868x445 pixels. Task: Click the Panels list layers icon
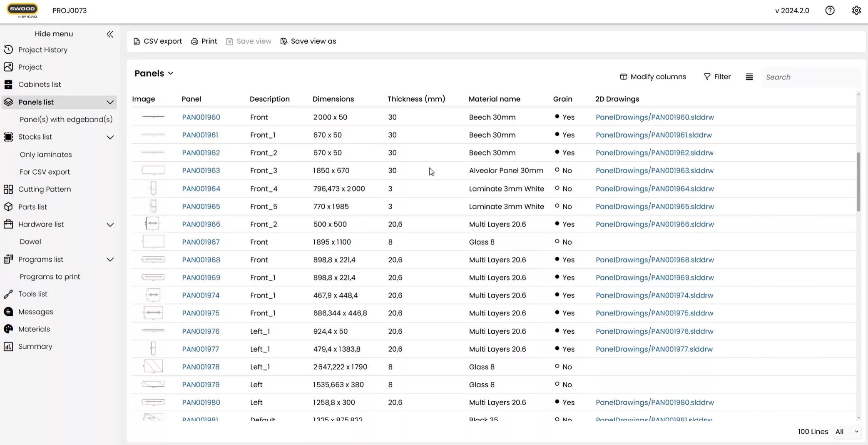tap(8, 102)
